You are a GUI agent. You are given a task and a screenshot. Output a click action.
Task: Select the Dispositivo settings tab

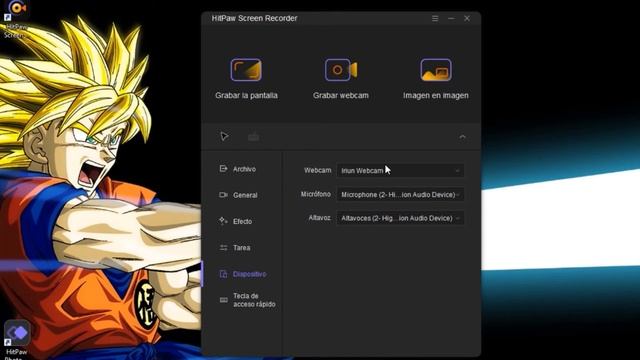(x=243, y=274)
